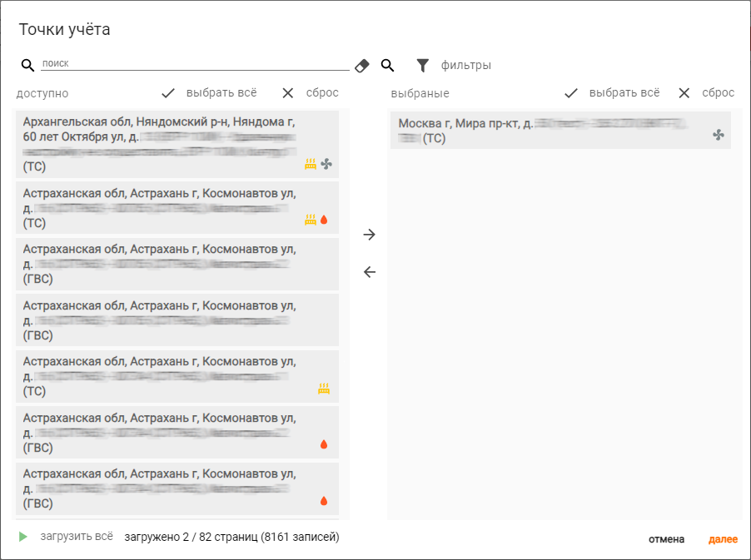751x560 pixels.
Task: Click the выбраные heading
Action: 420,93
